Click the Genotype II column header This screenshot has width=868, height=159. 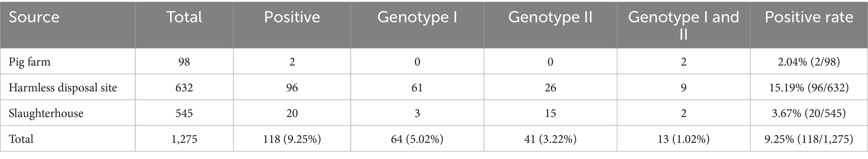[550, 17]
